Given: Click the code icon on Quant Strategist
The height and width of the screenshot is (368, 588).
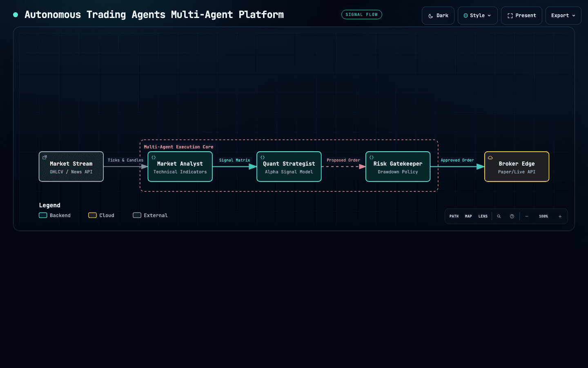Looking at the screenshot, I should (x=263, y=157).
